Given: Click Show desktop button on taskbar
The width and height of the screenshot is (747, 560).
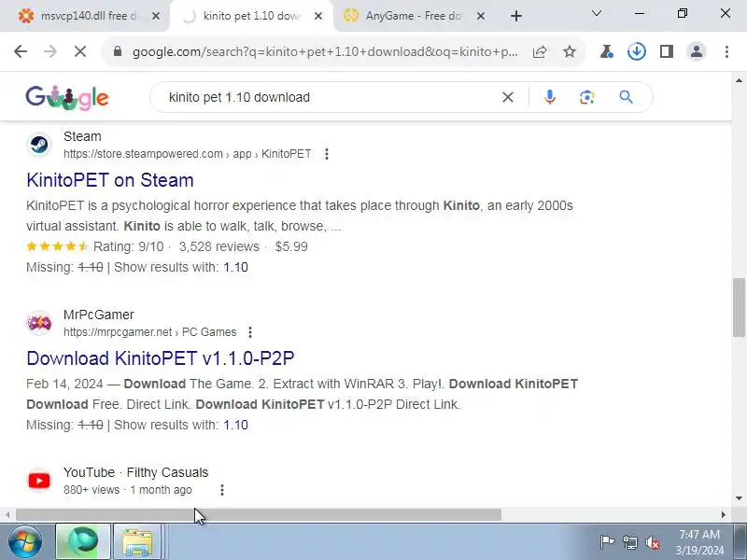Looking at the screenshot, I should (740, 542).
